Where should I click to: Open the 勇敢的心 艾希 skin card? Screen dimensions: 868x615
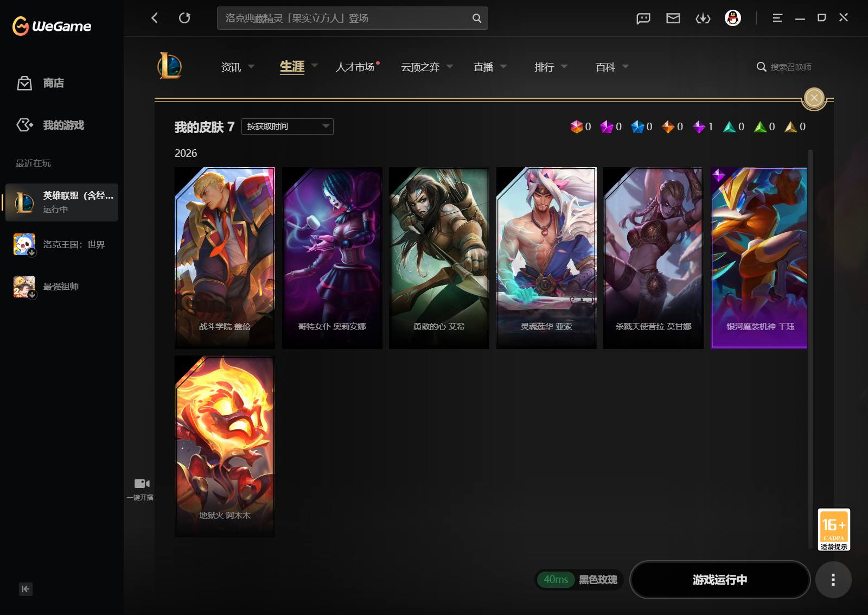(439, 258)
